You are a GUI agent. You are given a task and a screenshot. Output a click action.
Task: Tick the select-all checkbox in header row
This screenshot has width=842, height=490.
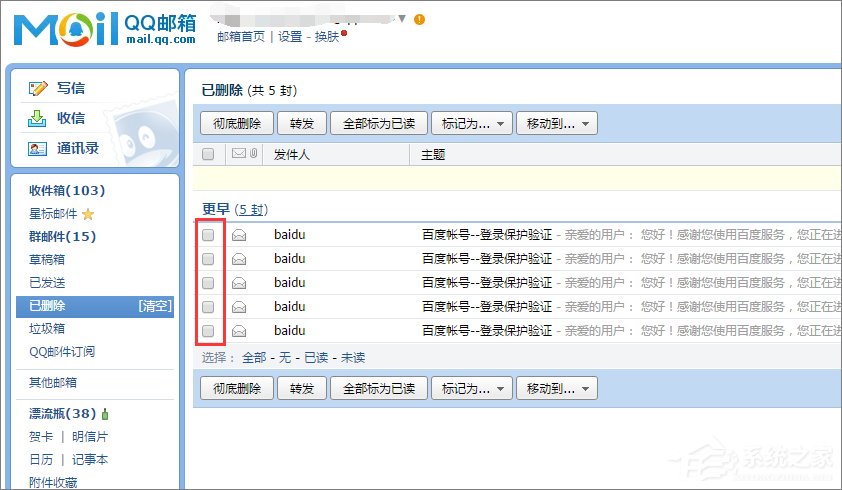tap(208, 155)
